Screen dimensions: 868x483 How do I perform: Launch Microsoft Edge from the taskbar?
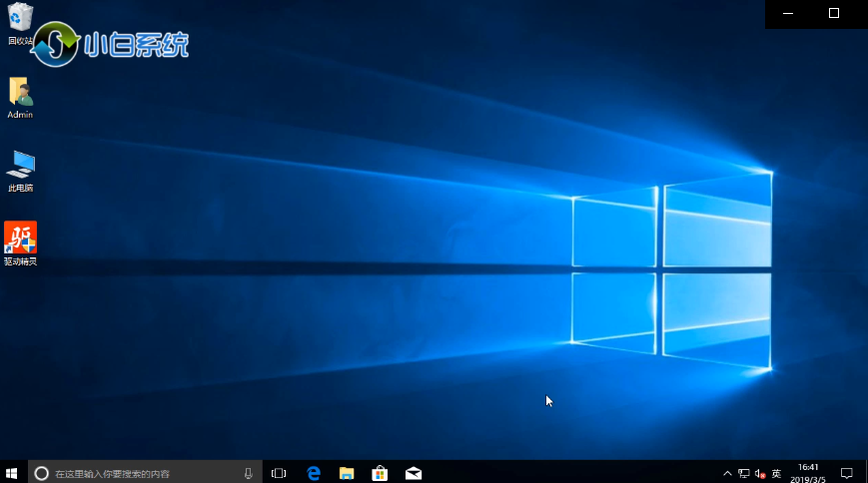pos(314,473)
